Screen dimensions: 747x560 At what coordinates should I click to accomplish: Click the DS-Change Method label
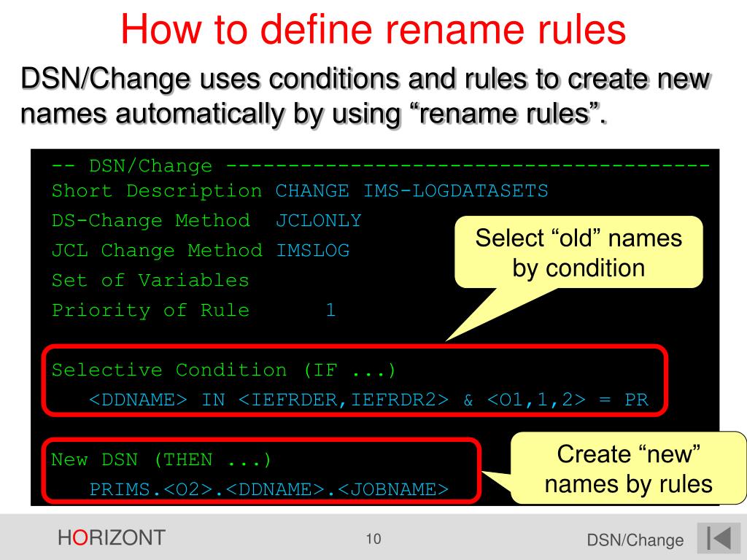150,220
